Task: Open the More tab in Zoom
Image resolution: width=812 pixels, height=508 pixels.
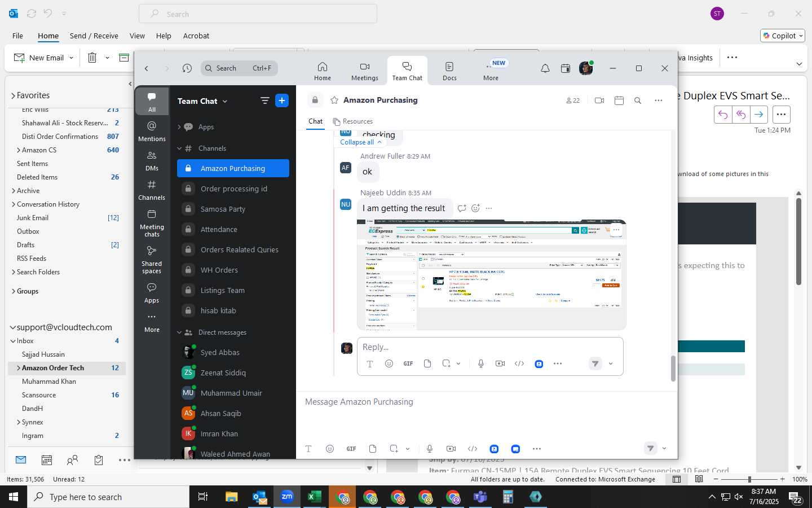Action: [491, 71]
